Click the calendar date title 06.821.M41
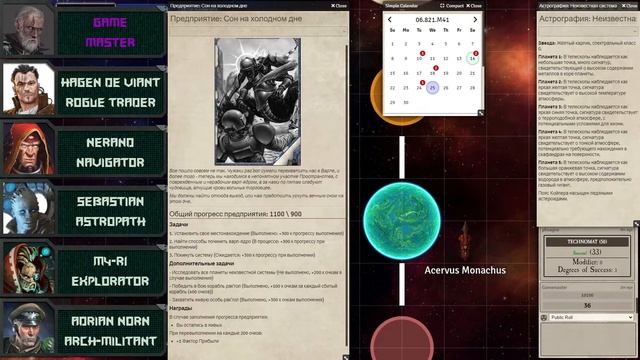 (x=432, y=20)
